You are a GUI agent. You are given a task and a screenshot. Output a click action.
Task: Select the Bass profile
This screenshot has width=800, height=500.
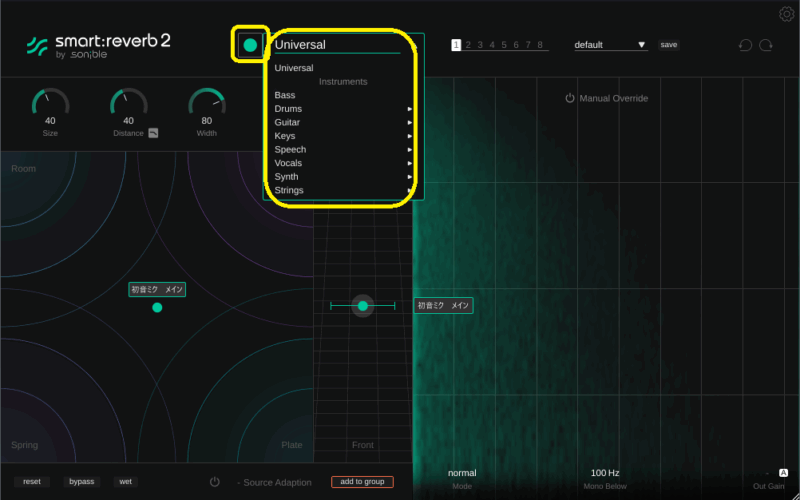click(x=285, y=95)
